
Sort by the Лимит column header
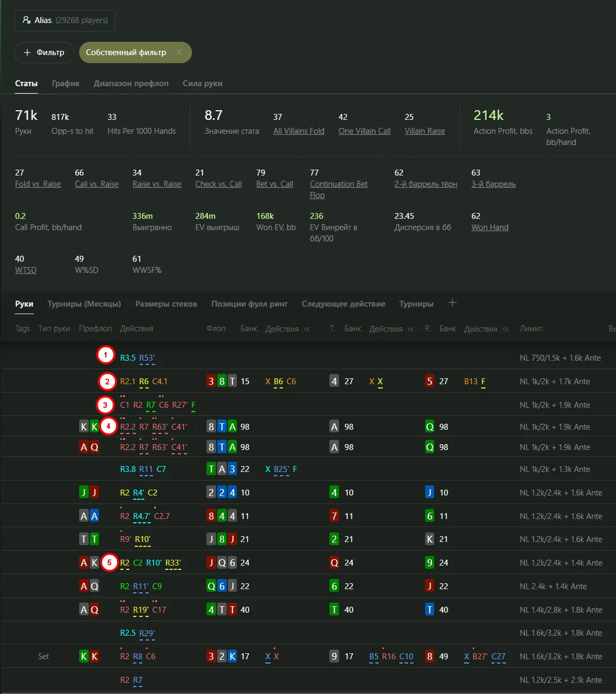[x=531, y=329]
